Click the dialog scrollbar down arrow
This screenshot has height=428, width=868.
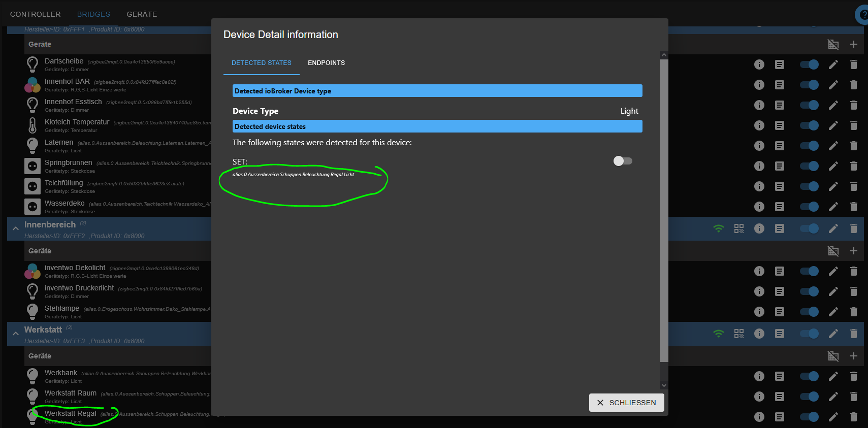(664, 385)
